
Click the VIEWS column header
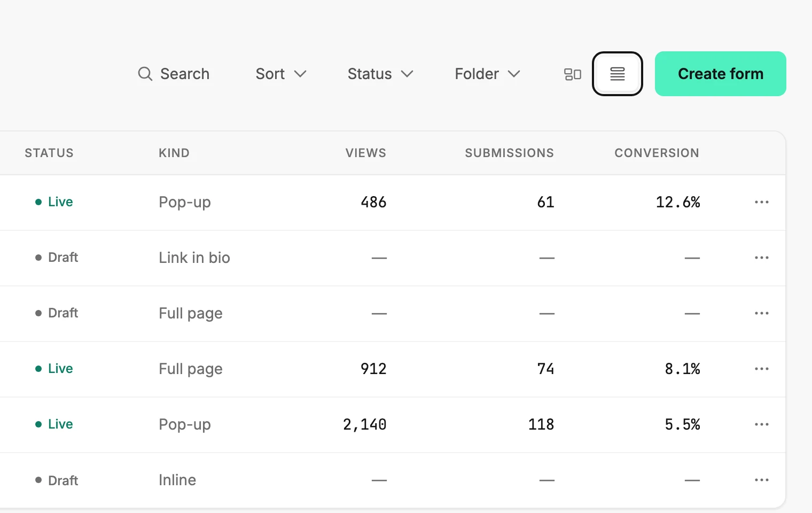(366, 153)
